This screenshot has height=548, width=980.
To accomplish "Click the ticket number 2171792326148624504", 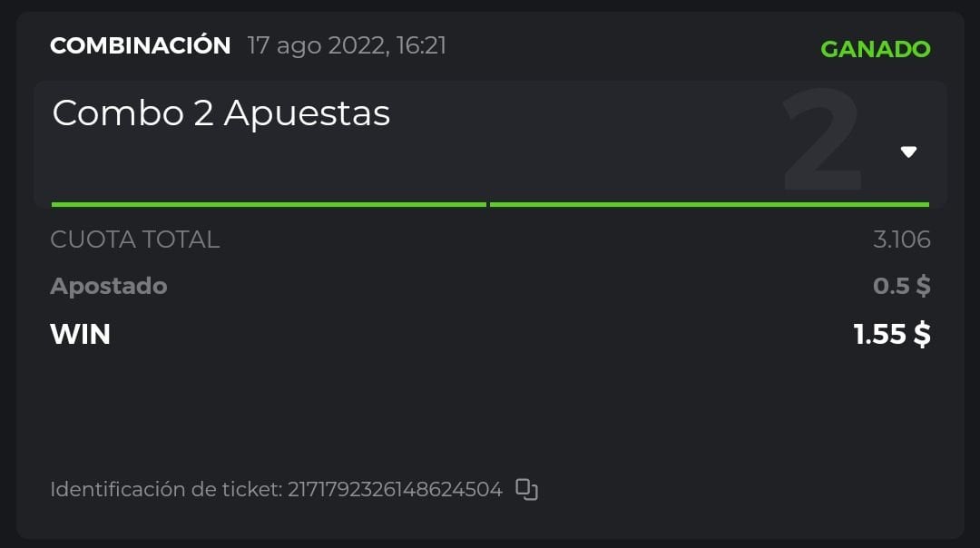I will (x=395, y=489).
